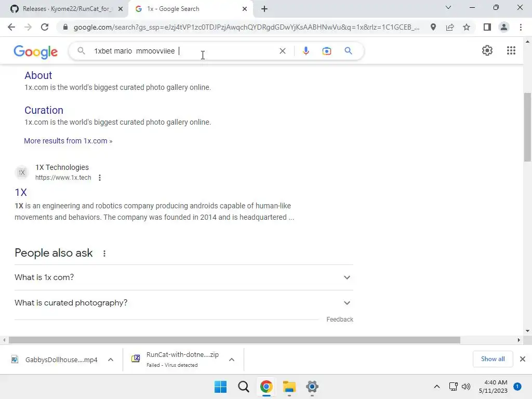The width and height of the screenshot is (532, 399).
Task: Switch to the Releases Kyome22/RunCat tab
Action: (x=67, y=9)
